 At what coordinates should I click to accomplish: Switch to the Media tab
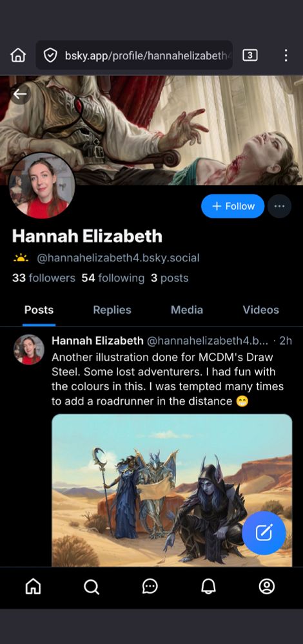click(187, 310)
